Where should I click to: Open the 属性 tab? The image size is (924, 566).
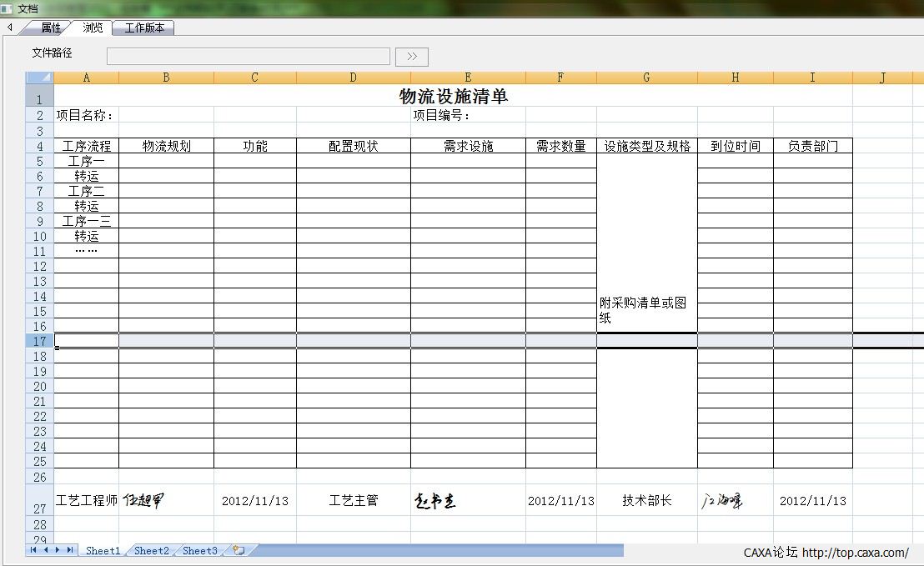point(51,28)
